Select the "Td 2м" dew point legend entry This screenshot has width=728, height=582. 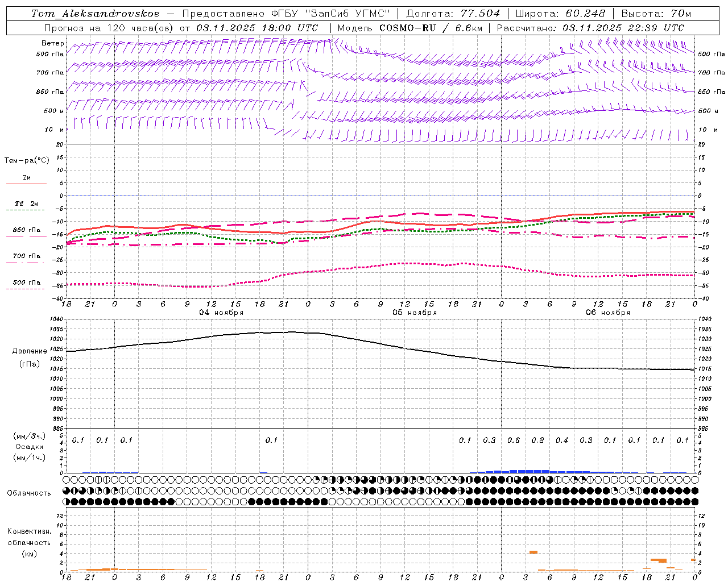point(27,203)
